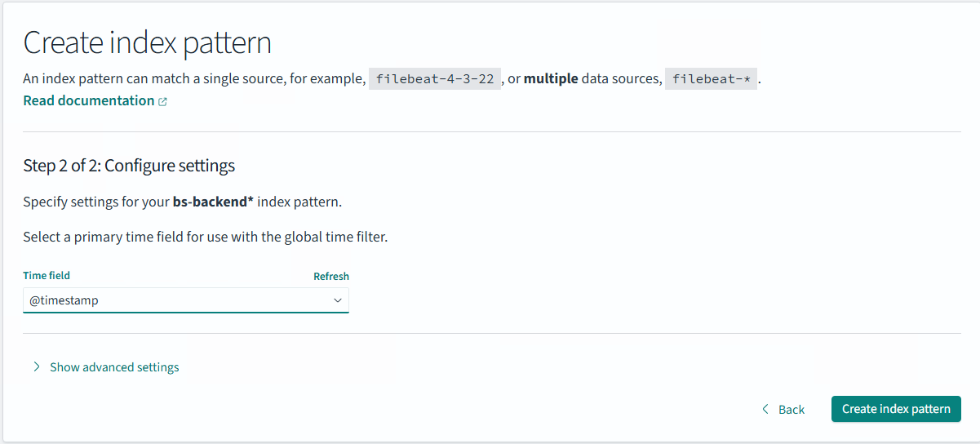The width and height of the screenshot is (980, 444).
Task: Open the @timestamp time field dropdown
Action: click(x=185, y=300)
